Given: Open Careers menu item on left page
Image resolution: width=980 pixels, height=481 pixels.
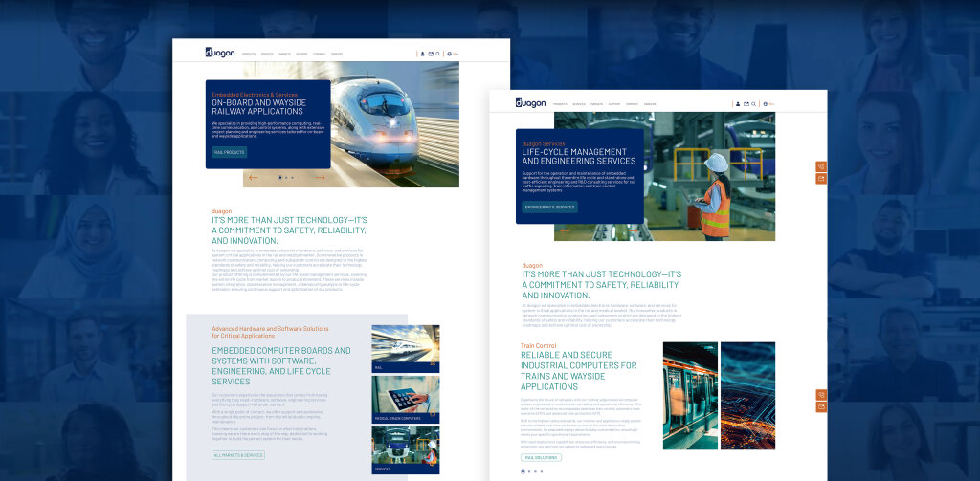Looking at the screenshot, I should [337, 55].
